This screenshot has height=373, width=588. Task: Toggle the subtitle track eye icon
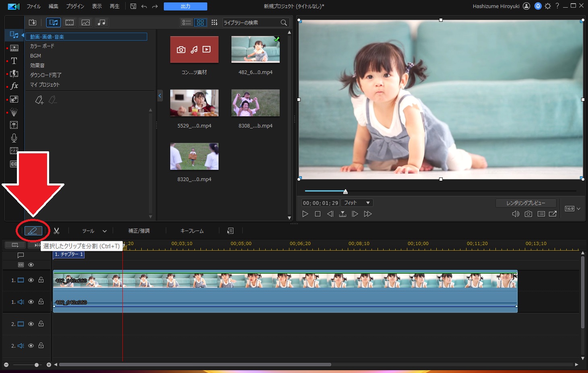tap(31, 265)
